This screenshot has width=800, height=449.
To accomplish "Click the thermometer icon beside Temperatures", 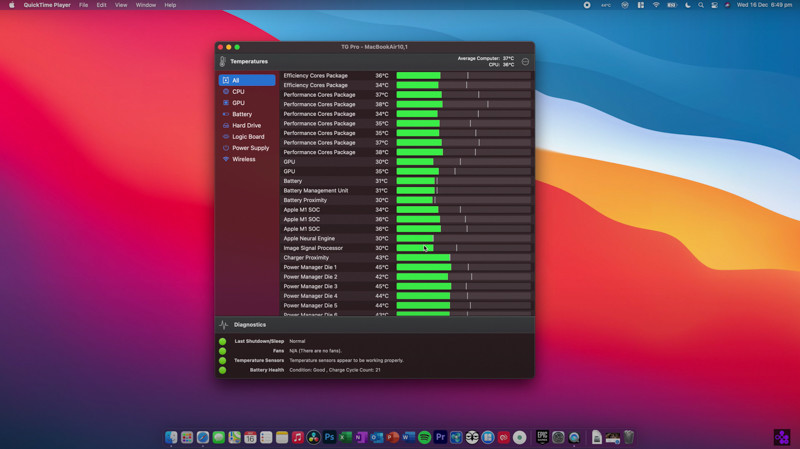I will (x=222, y=61).
